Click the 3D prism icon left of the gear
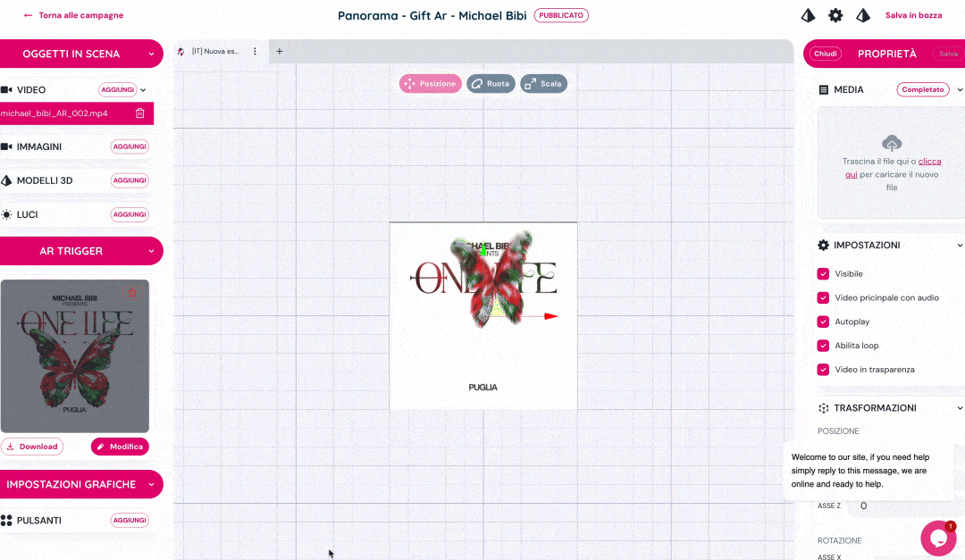This screenshot has width=965, height=560. pos(808,15)
